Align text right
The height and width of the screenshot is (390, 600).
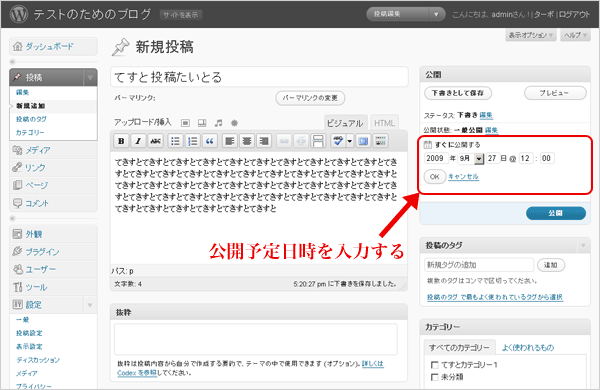(x=264, y=141)
